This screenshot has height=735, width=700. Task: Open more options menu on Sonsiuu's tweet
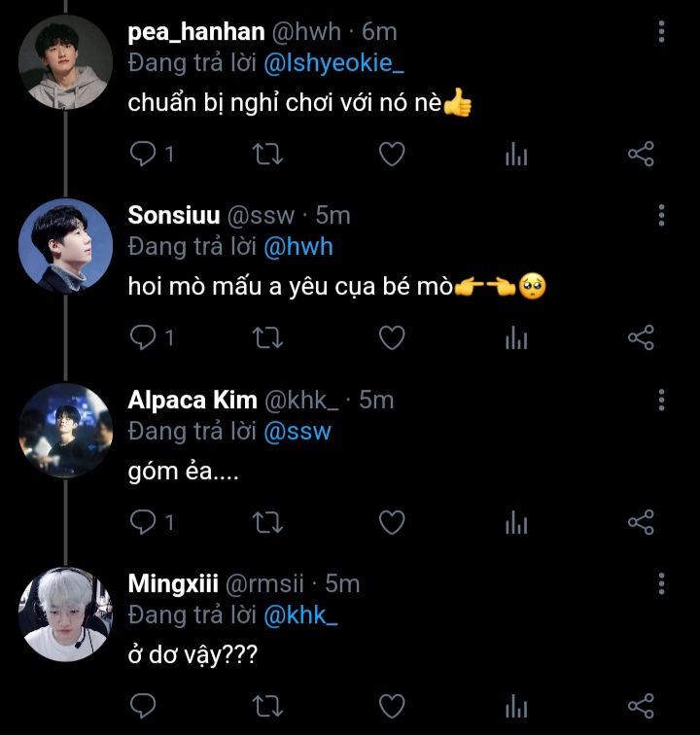pyautogui.click(x=661, y=215)
